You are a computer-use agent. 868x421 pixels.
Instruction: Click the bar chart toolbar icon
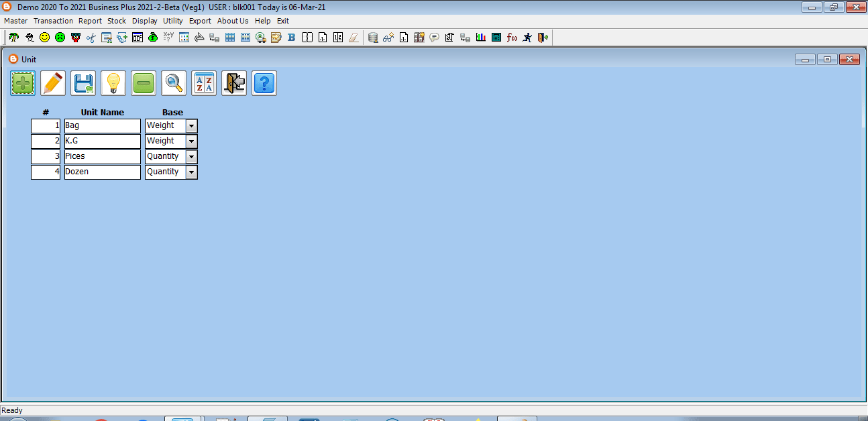point(480,38)
